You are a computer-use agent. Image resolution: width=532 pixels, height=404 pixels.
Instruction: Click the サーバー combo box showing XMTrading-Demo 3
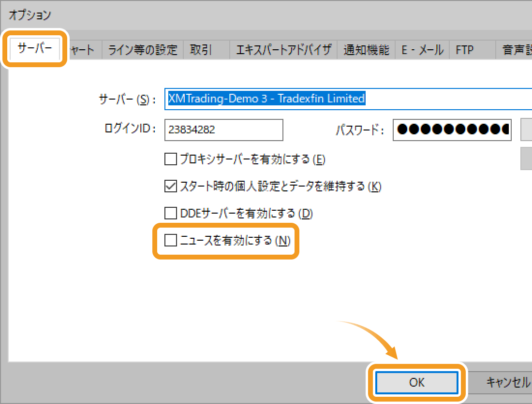[347, 99]
